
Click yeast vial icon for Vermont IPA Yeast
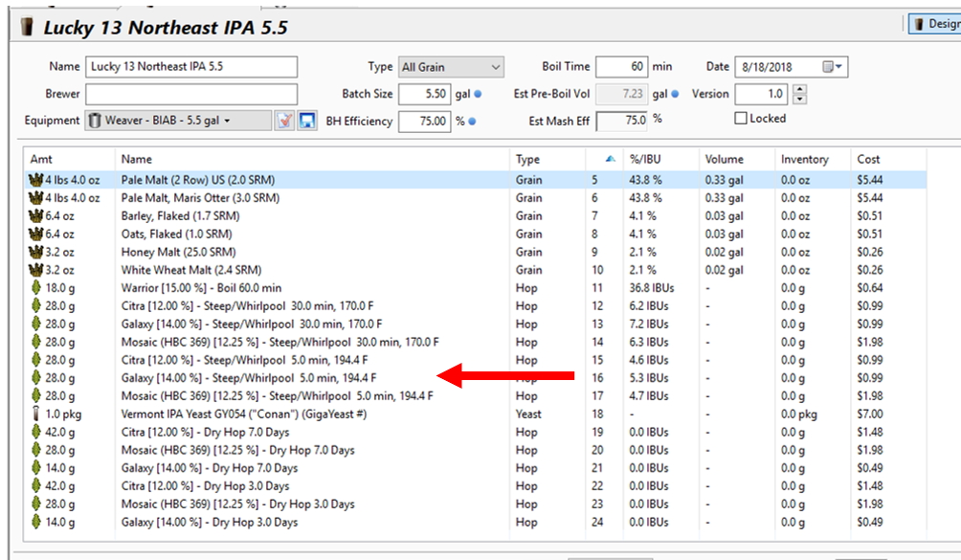pyautogui.click(x=35, y=414)
